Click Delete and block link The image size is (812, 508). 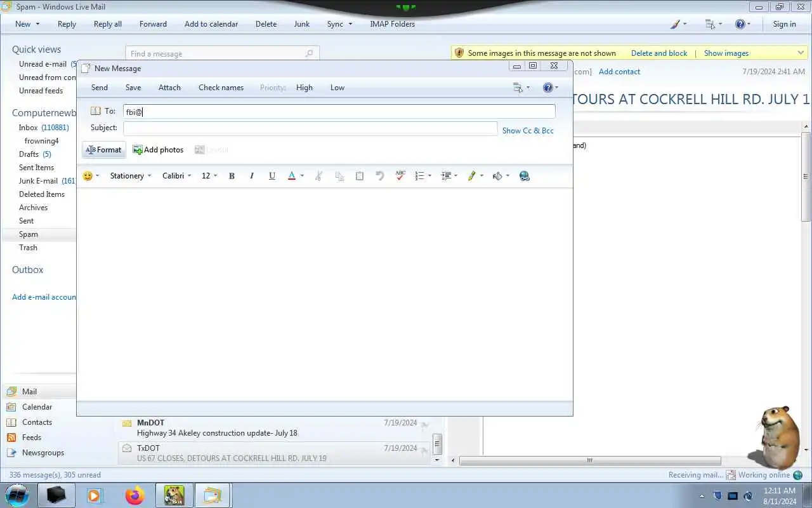click(659, 53)
